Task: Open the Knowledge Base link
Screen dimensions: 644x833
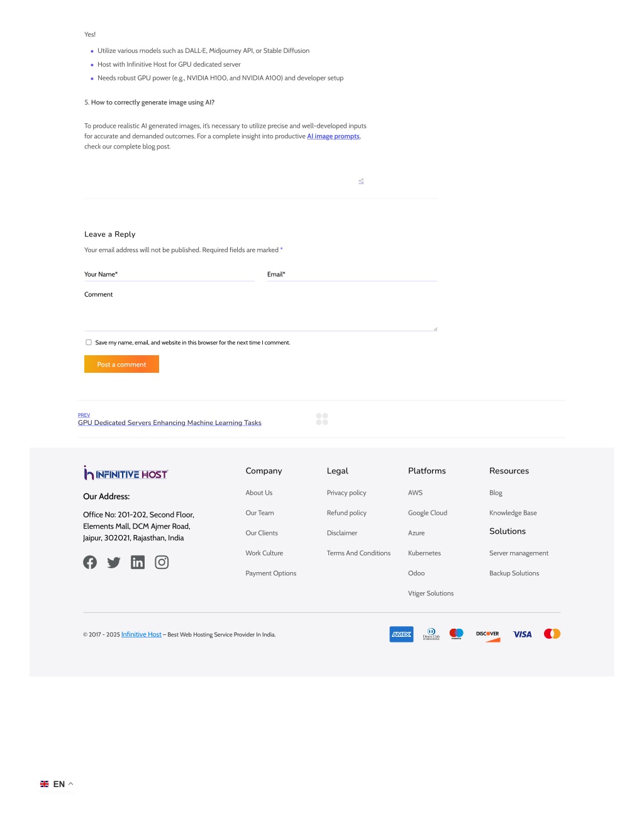Action: pos(513,513)
